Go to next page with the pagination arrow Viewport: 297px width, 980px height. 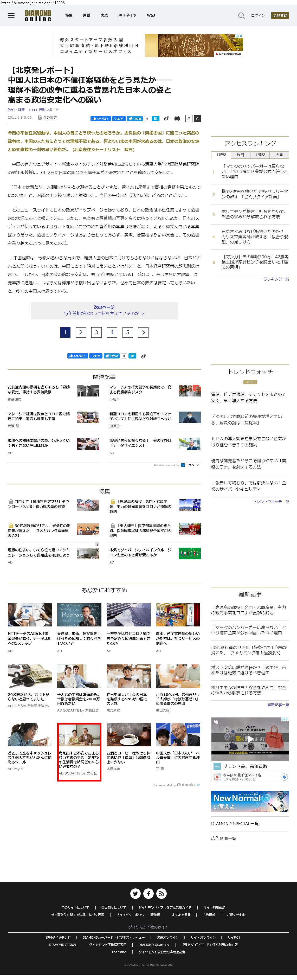[143, 332]
